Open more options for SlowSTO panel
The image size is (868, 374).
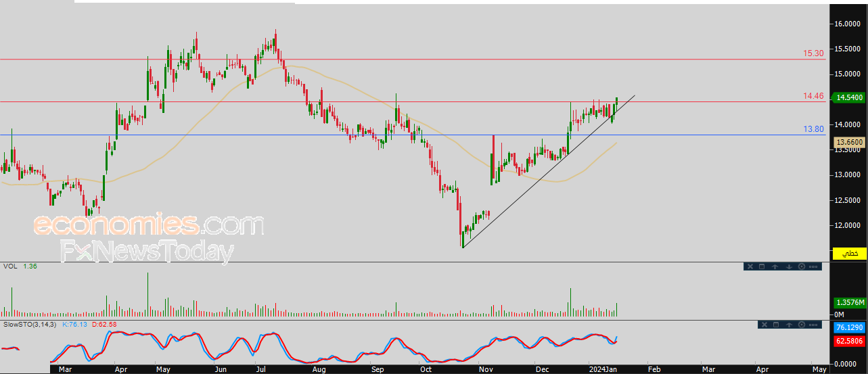(813, 325)
